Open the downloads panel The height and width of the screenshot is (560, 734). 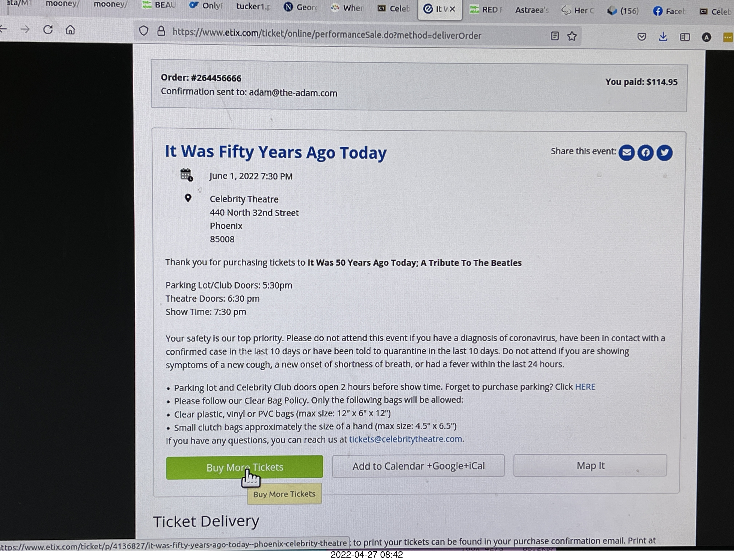coord(663,37)
